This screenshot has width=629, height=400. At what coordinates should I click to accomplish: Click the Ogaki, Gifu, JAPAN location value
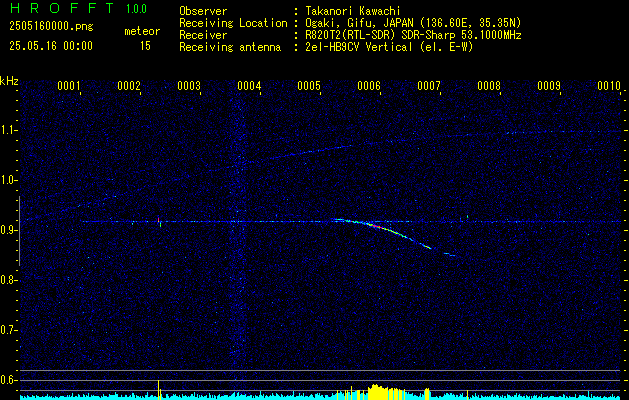(413, 23)
